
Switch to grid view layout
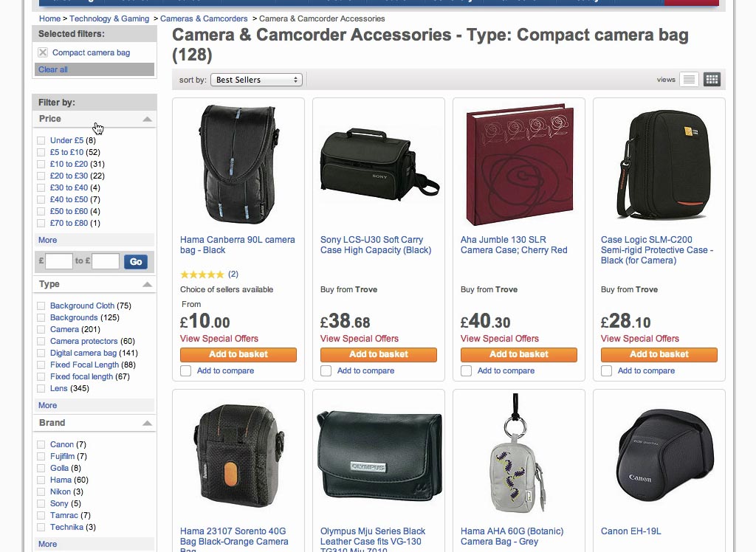711,79
